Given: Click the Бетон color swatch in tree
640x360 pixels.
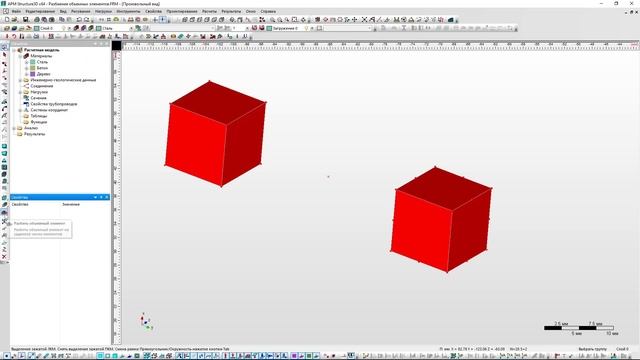Looking at the screenshot, I should click(33, 68).
